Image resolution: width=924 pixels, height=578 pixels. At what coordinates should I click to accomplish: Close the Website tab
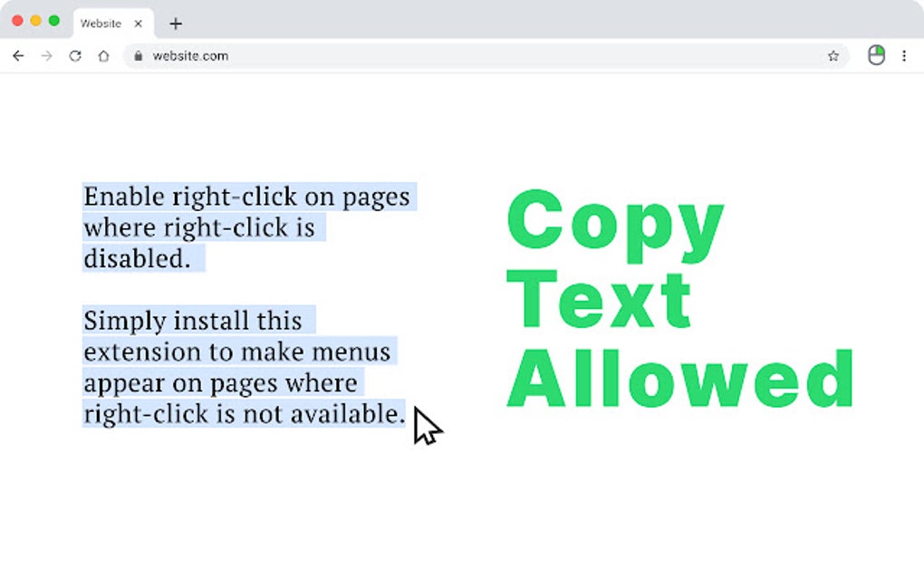tap(138, 24)
